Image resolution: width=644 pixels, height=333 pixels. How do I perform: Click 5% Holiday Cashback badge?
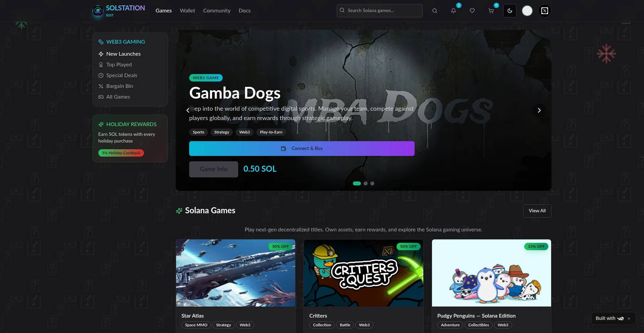pos(121,153)
